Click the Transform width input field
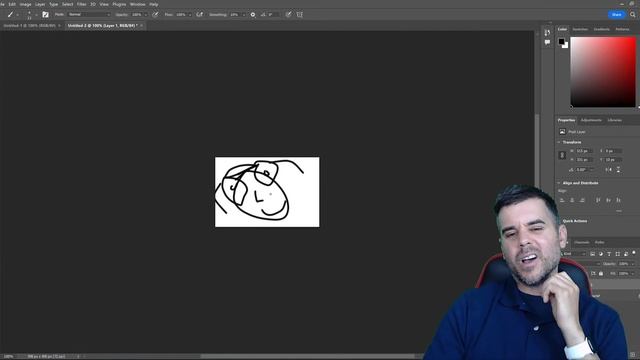Viewport: 640px width, 360px height. [x=584, y=151]
